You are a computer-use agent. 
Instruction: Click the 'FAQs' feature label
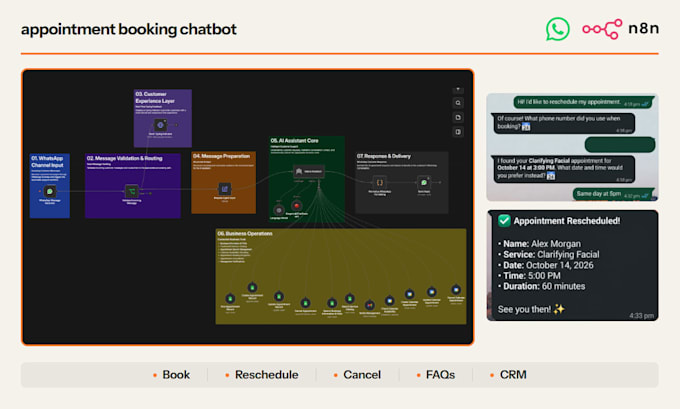(440, 375)
